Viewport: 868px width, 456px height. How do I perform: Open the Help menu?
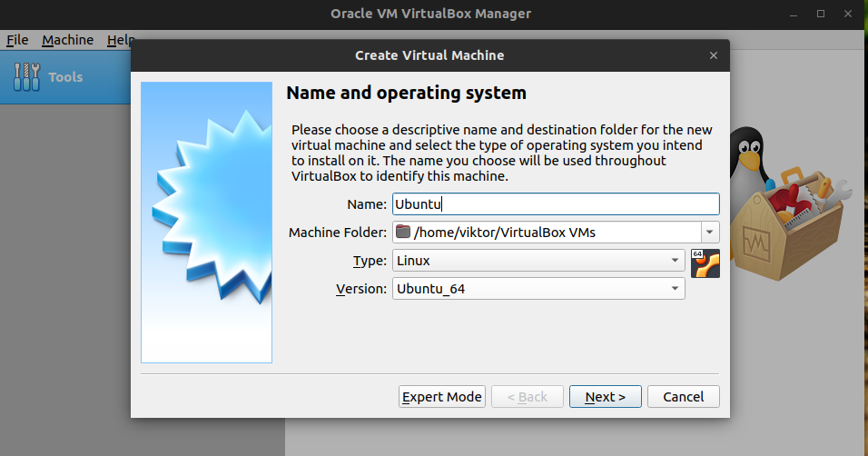119,40
